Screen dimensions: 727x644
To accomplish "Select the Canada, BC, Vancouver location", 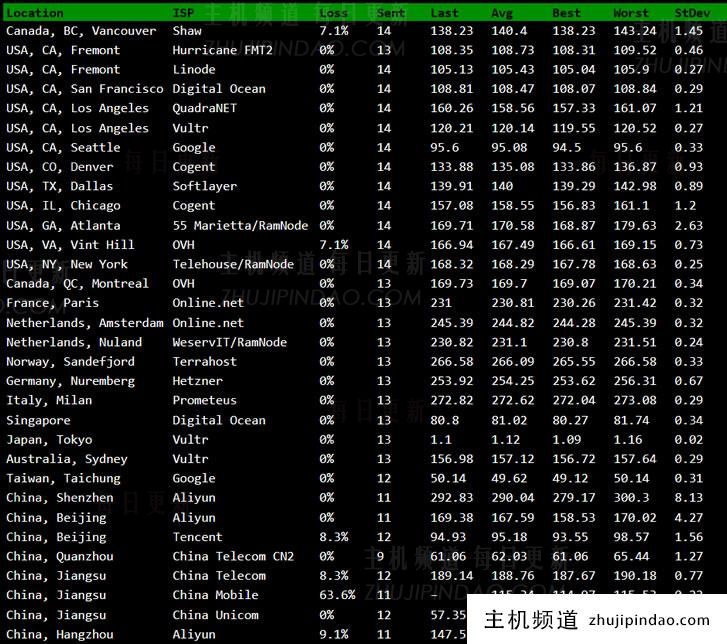I will coord(81,31).
